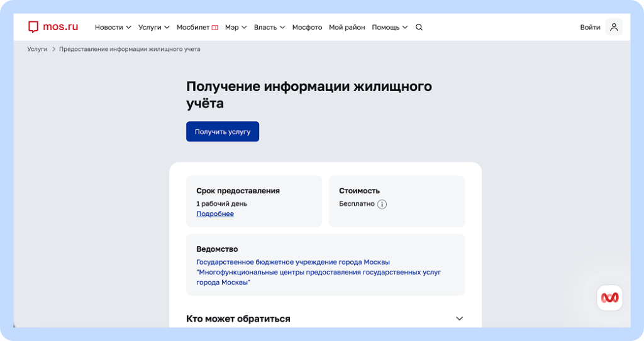Expand the Помощь menu

pyautogui.click(x=390, y=27)
